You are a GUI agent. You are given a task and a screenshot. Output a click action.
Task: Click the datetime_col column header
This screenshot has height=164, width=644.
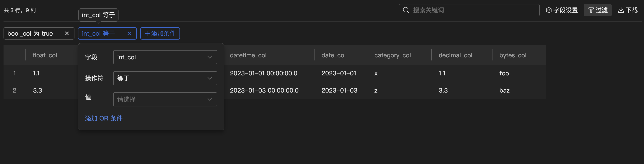click(248, 55)
